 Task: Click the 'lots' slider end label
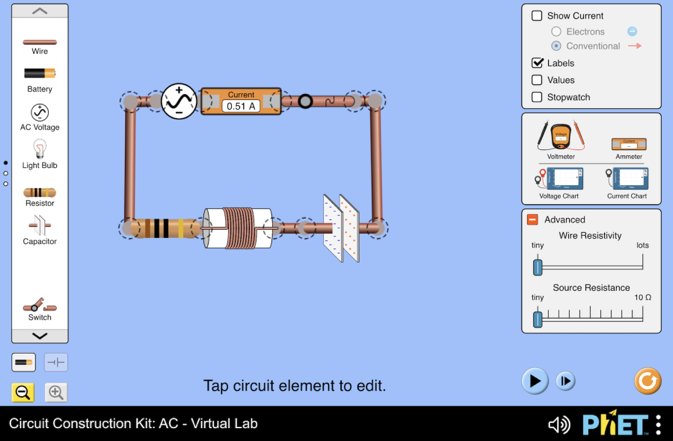pos(643,245)
